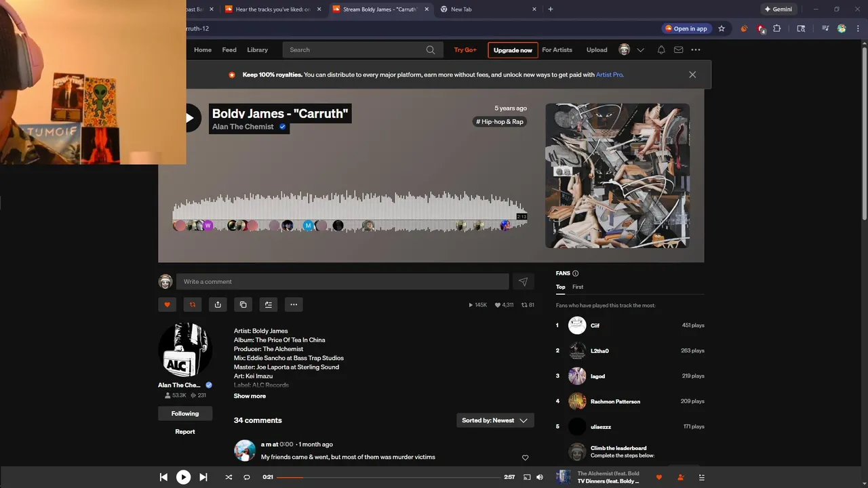Click Open in app in address bar
Viewport: 868px width, 488px height.
pos(686,28)
